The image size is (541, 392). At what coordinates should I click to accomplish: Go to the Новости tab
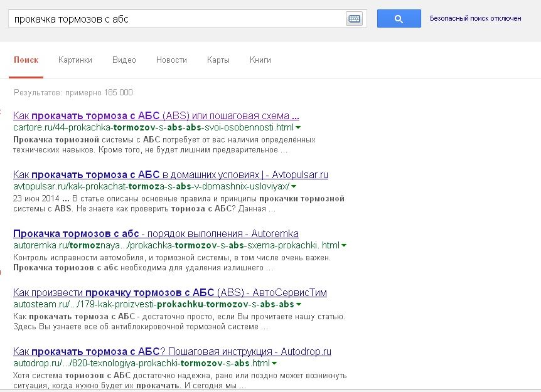[171, 60]
